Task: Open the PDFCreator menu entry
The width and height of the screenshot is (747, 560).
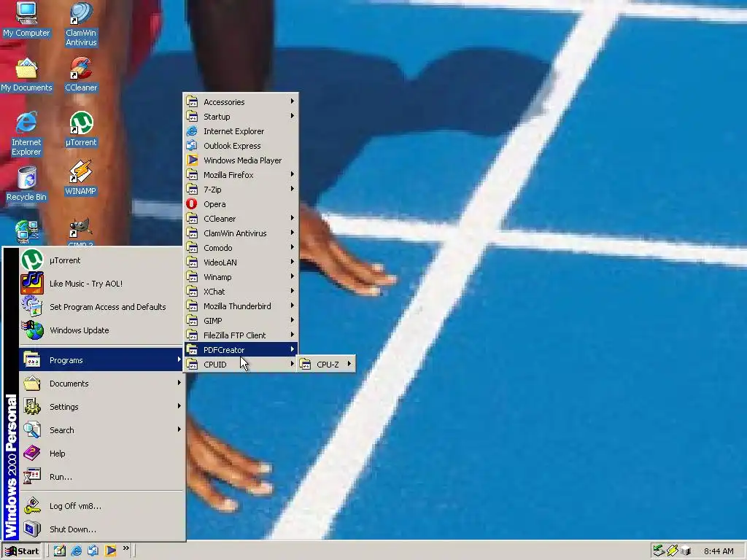Action: 241,349
